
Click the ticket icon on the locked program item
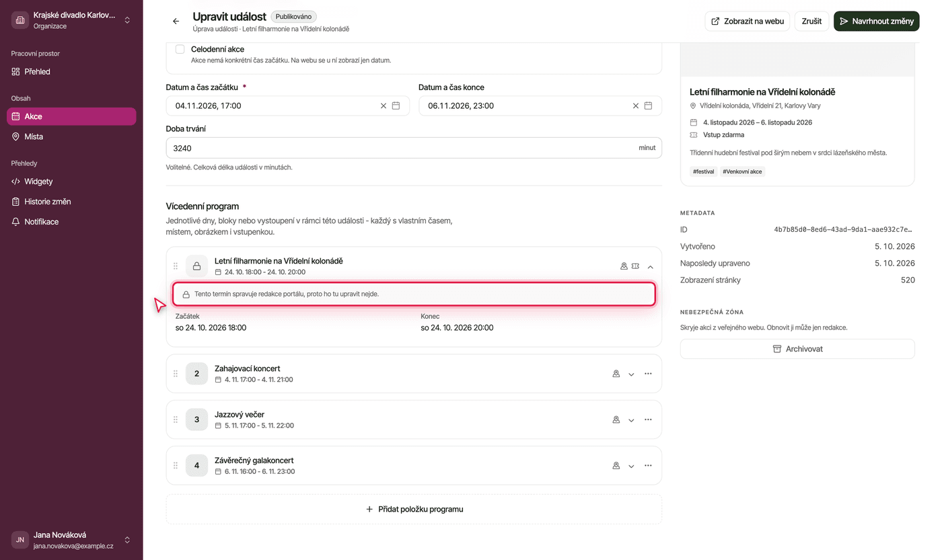pos(635,266)
